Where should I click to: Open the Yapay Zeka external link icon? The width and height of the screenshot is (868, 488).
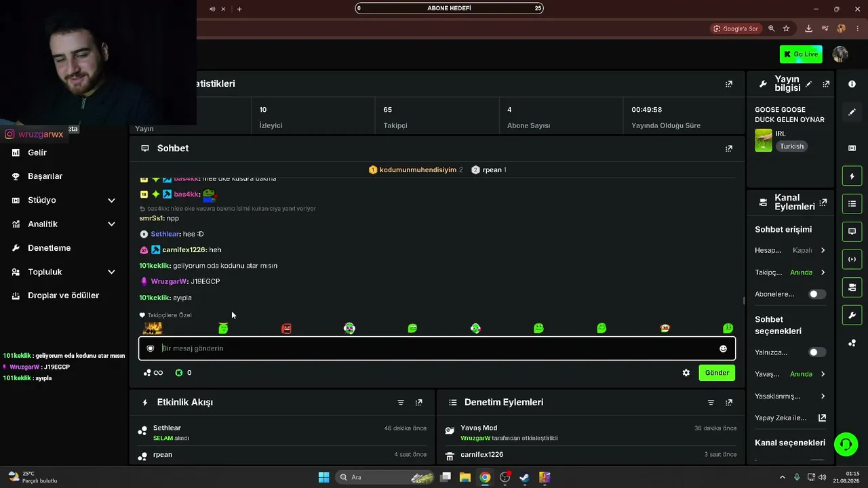coord(822,418)
